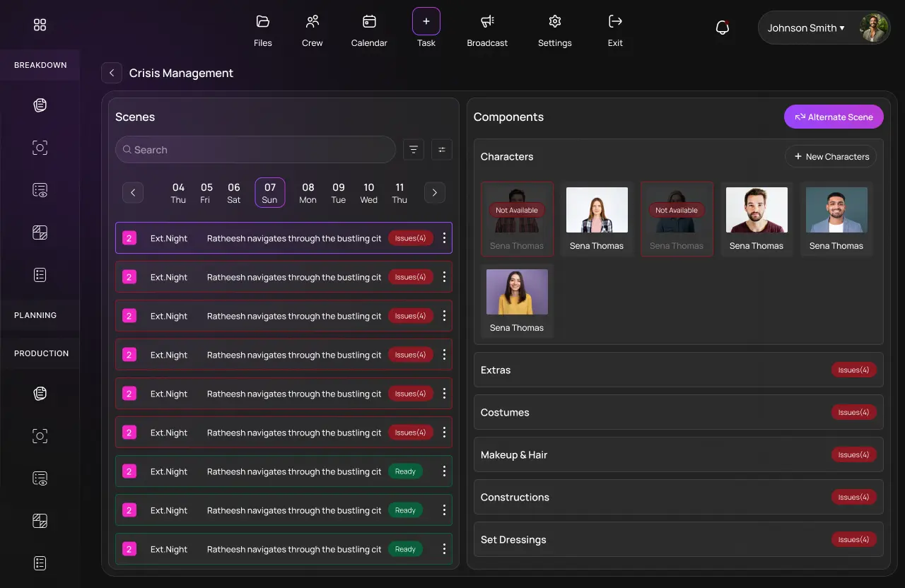Expand the Extras components section
This screenshot has height=588, width=905.
[x=678, y=370]
